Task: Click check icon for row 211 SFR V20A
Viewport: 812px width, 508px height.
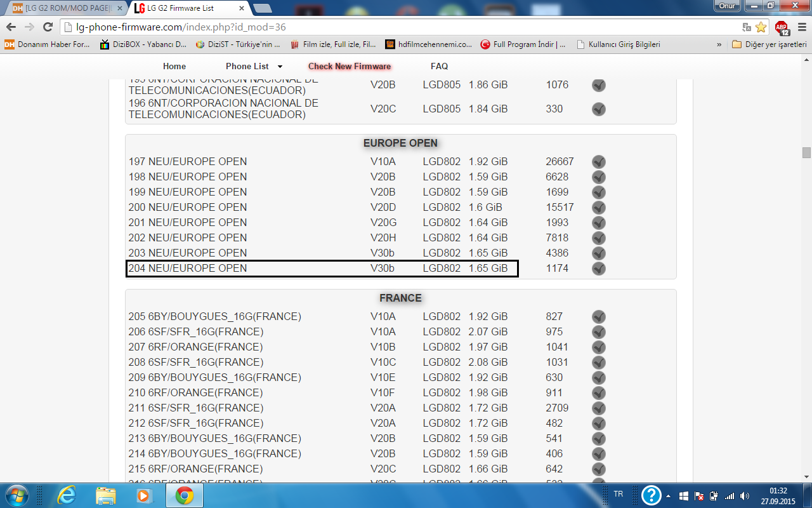Action: click(x=598, y=408)
